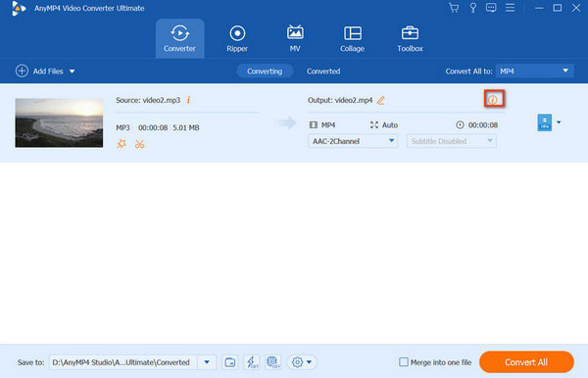588x378 pixels.
Task: Open the hamburger menu
Action: coord(510,8)
